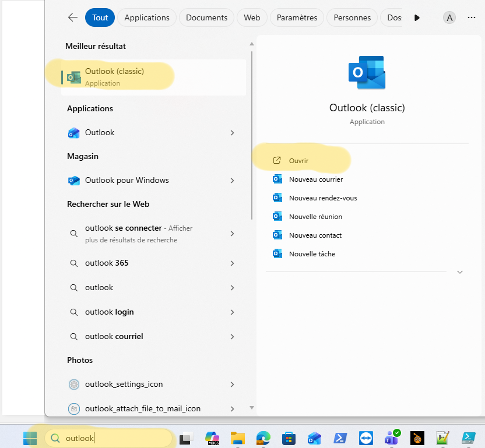Expand the outlook 365 suggestion chevron
The image size is (485, 448).
(232, 263)
